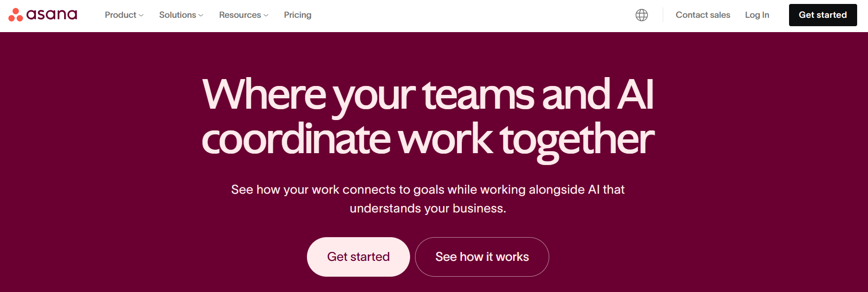Click the Log In link

(757, 15)
